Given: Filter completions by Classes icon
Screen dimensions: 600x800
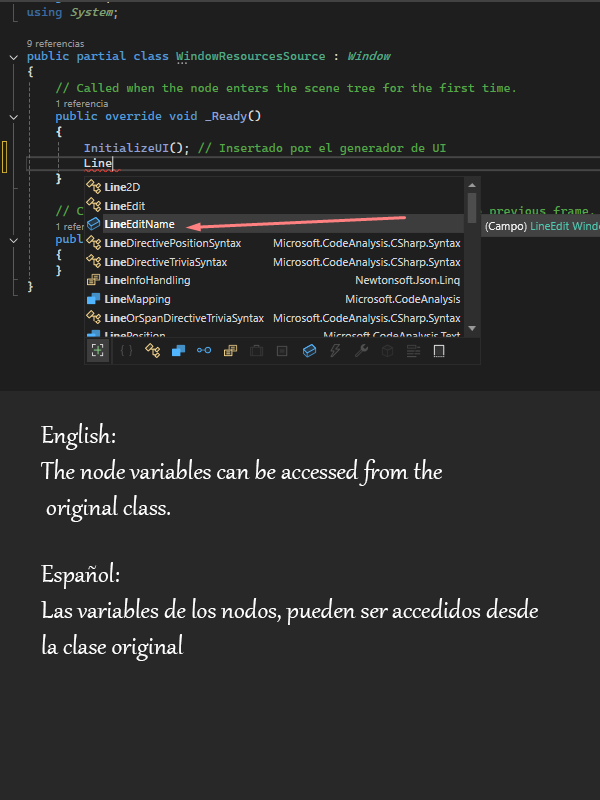Looking at the screenshot, I should (153, 351).
